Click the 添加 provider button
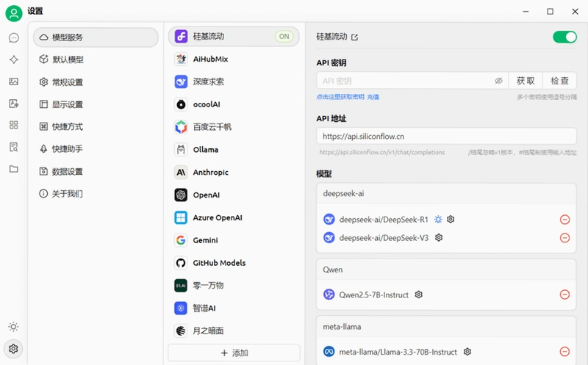This screenshot has width=588, height=365. pos(234,353)
